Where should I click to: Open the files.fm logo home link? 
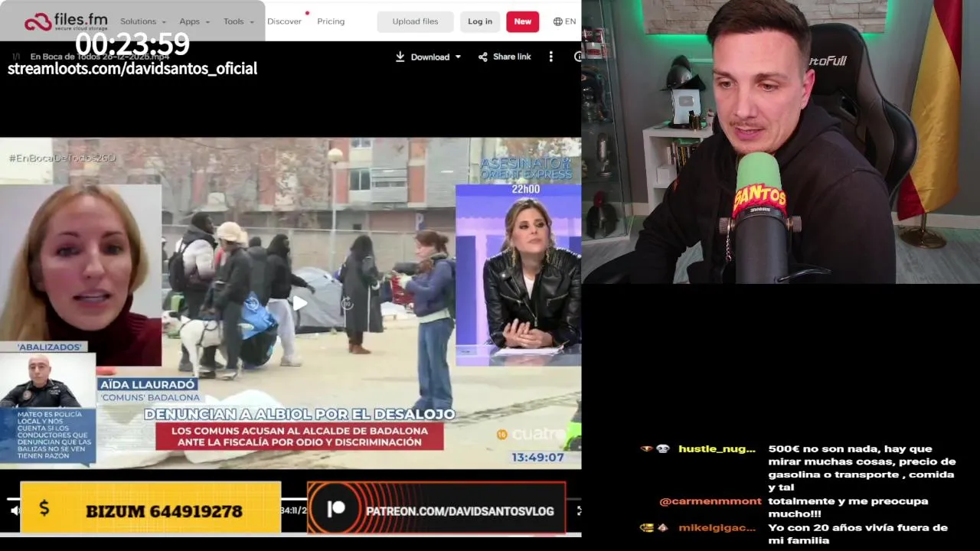click(x=66, y=21)
